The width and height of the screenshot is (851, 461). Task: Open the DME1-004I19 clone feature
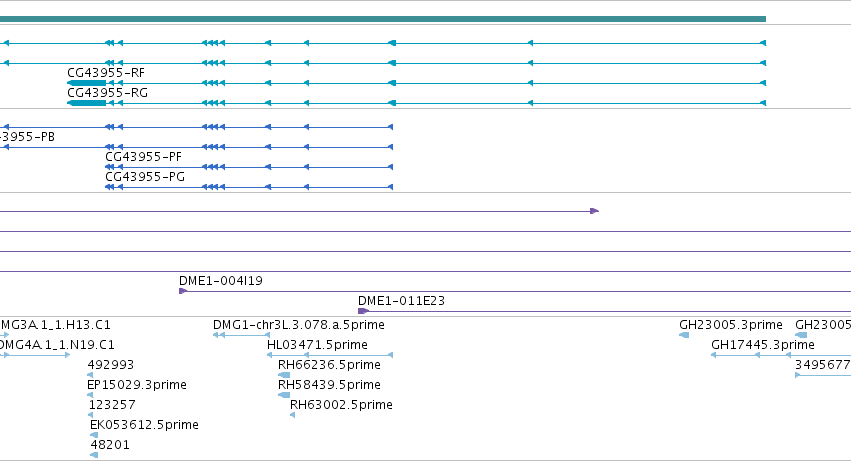[x=221, y=281]
